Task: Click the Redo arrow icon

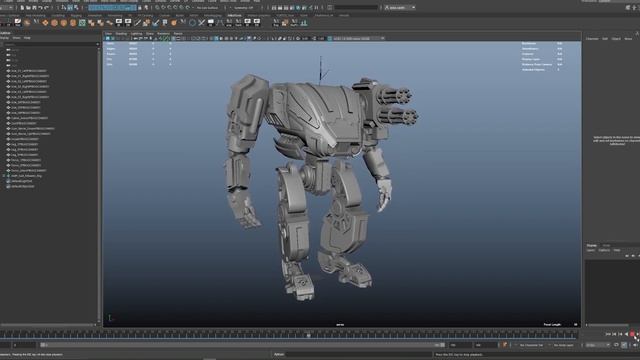Action: tap(46, 7)
